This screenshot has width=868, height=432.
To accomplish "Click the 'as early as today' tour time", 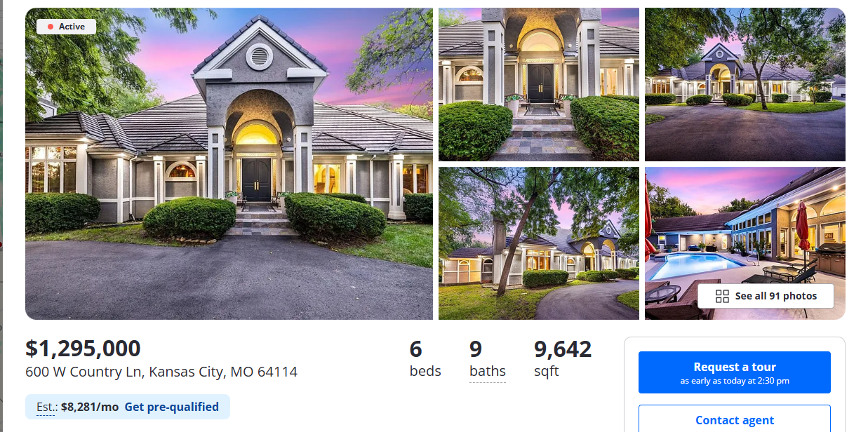I will pyautogui.click(x=735, y=381).
